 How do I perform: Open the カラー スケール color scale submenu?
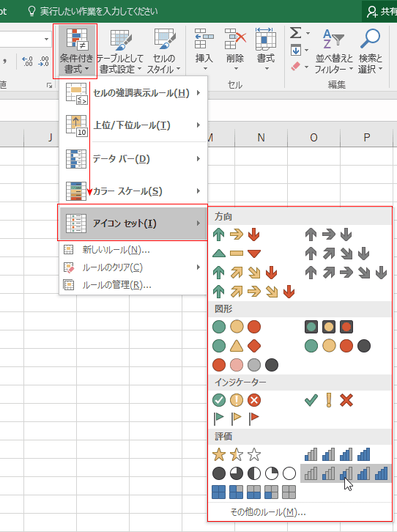pos(133,191)
